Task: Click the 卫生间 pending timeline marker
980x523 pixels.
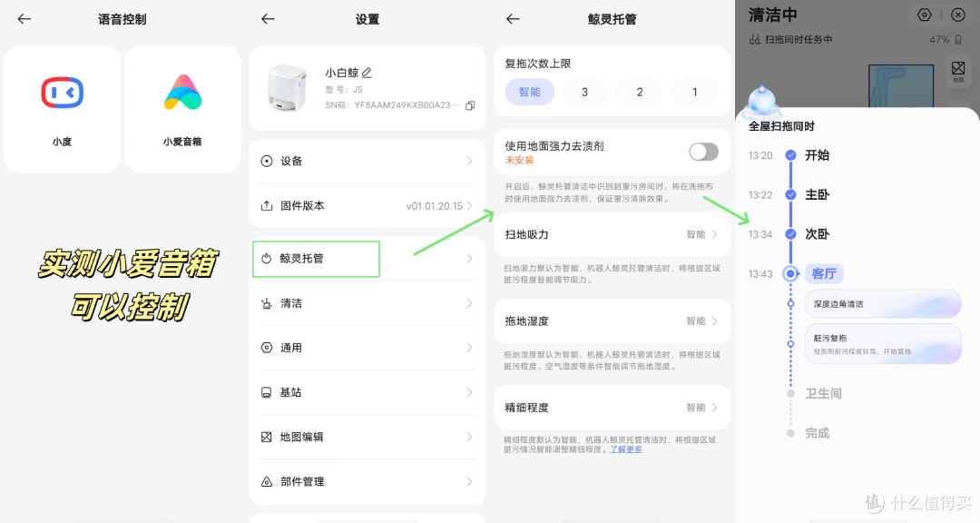Action: (x=790, y=393)
